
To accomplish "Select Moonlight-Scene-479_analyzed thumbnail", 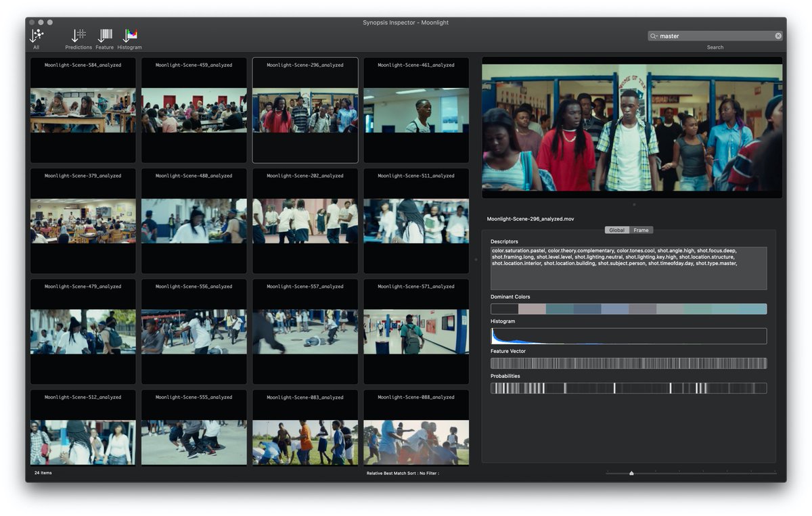I will (83, 332).
